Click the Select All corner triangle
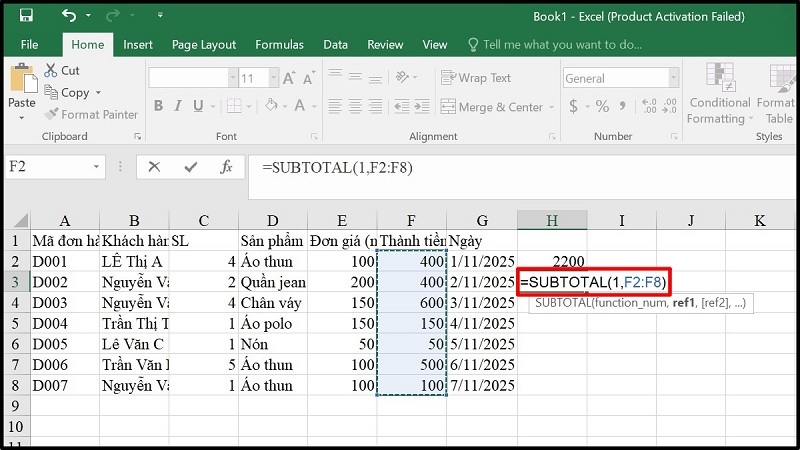Viewport: 800px width, 450px height. pyautogui.click(x=20, y=220)
